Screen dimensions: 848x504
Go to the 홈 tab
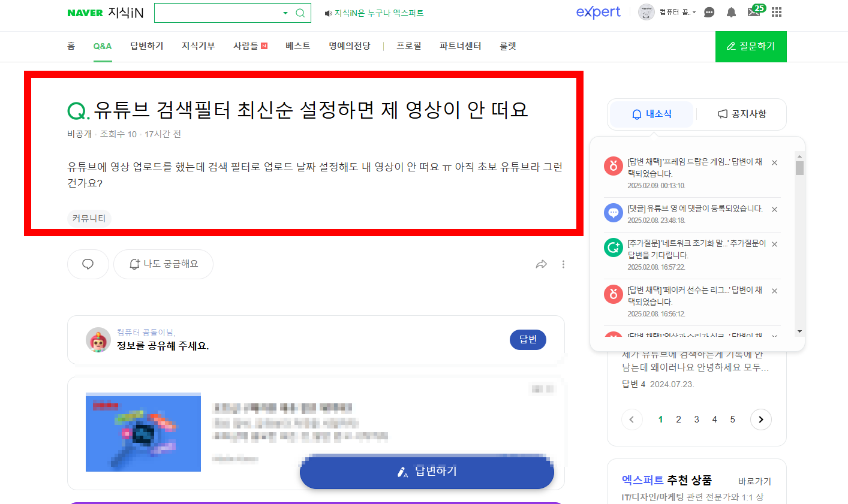71,46
